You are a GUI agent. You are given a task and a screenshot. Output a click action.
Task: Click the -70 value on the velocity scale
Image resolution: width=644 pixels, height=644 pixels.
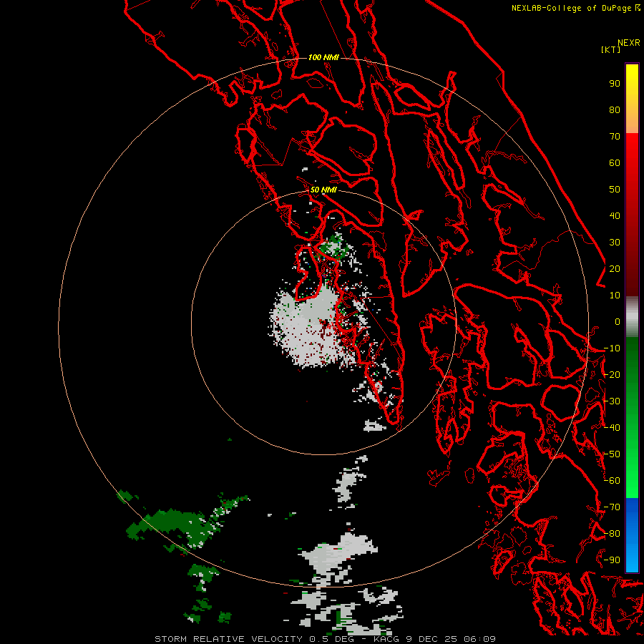612,507
